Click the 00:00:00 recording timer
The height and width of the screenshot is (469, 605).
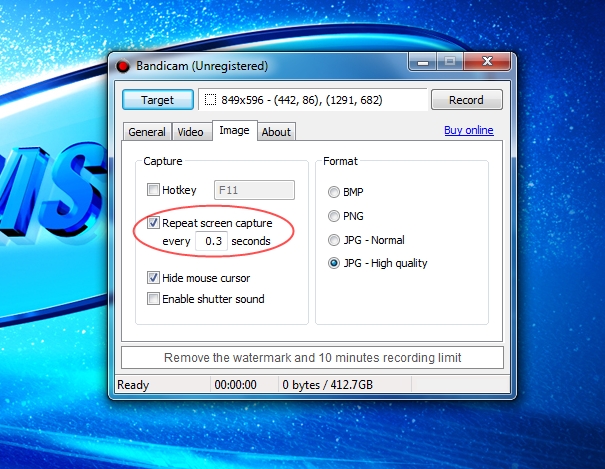pyautogui.click(x=235, y=385)
